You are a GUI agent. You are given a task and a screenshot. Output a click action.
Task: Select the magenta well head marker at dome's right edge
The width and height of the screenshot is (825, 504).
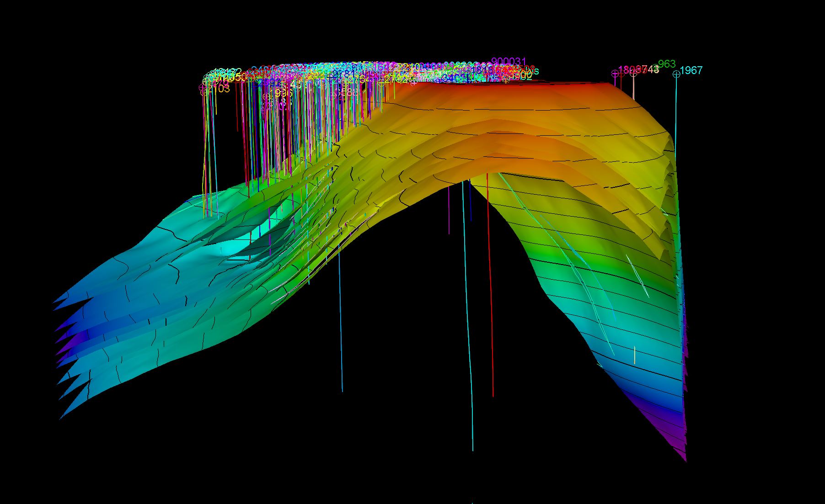click(x=615, y=74)
